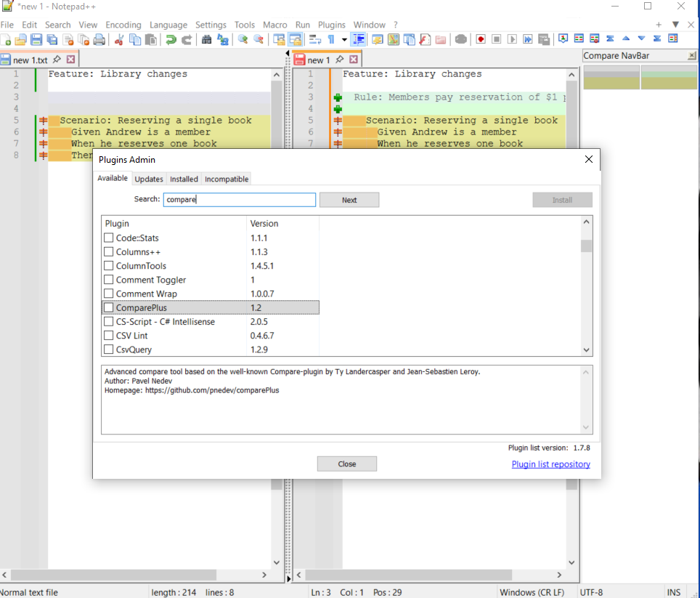Jump to the Previous difference up arrow

(626, 39)
